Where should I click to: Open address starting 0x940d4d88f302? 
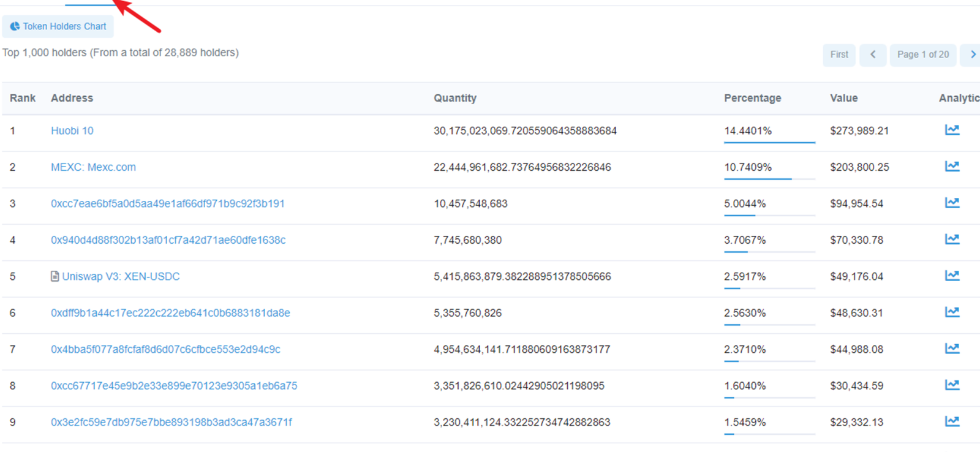pos(168,240)
